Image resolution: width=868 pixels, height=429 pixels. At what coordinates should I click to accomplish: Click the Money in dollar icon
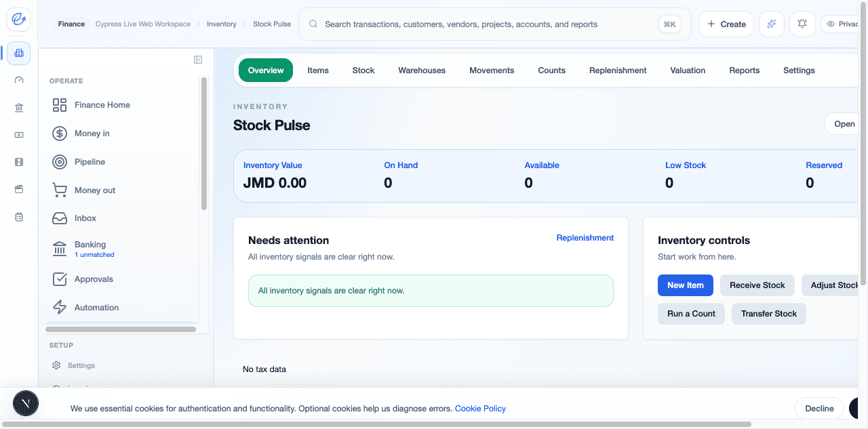tap(60, 134)
